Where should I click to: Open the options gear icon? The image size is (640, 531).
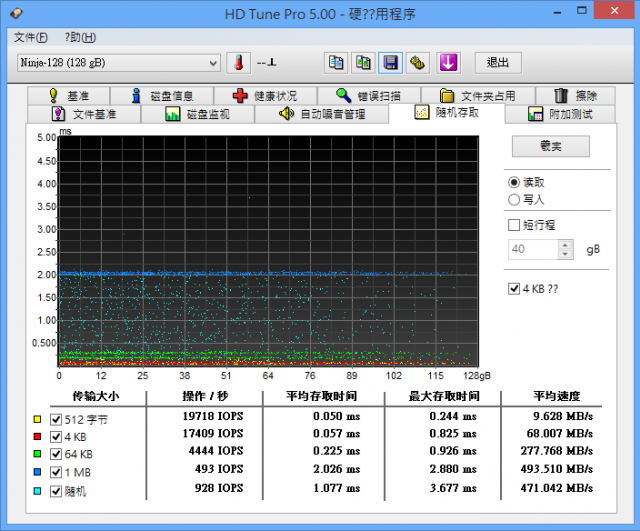418,63
